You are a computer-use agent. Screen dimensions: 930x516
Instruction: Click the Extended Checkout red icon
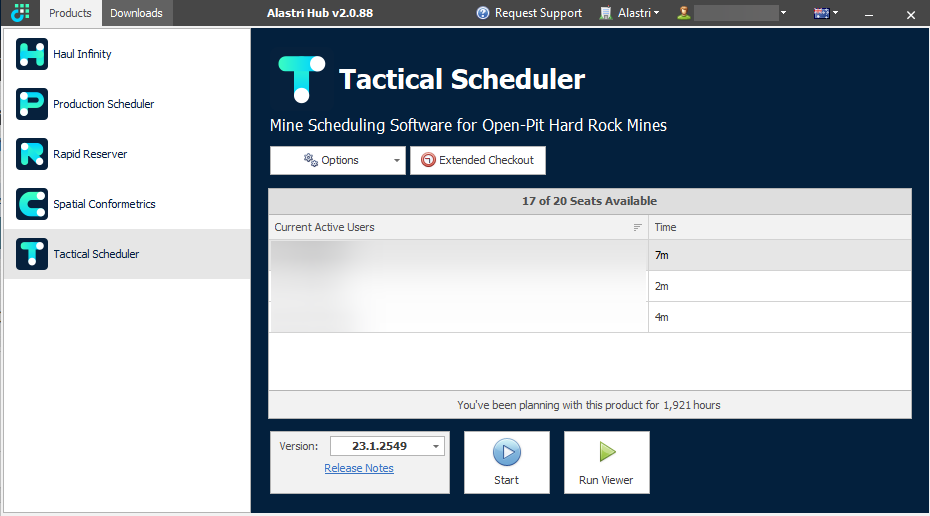point(428,160)
